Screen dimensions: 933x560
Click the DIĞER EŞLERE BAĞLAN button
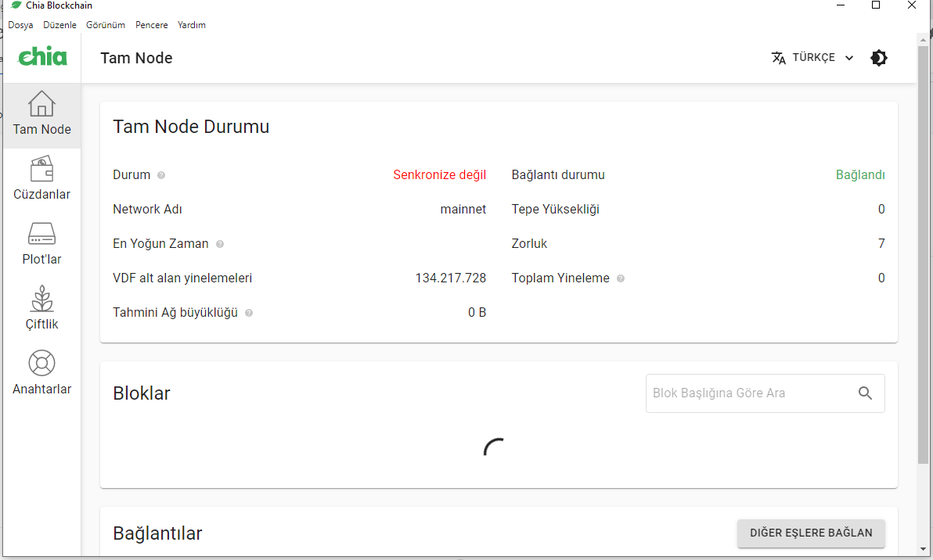point(811,533)
